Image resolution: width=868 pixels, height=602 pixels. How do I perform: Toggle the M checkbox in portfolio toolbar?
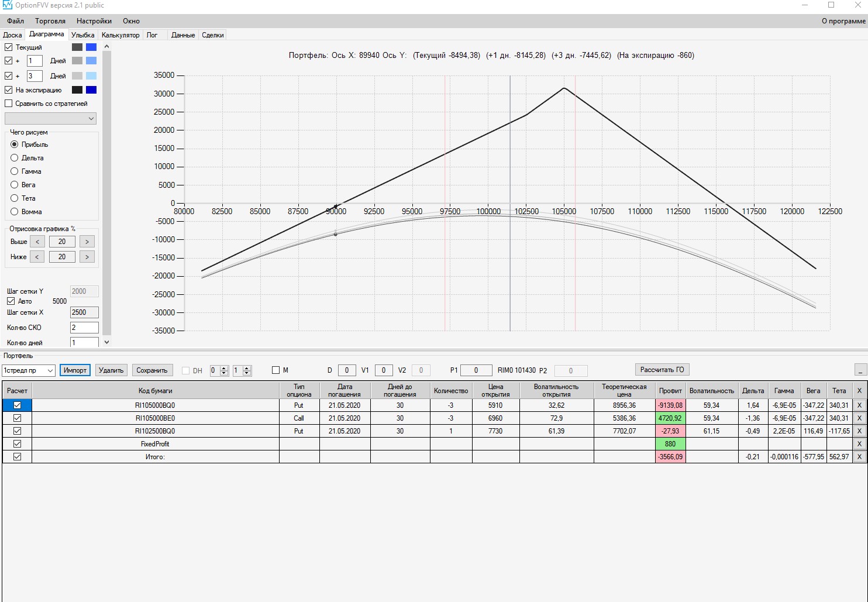pyautogui.click(x=276, y=370)
